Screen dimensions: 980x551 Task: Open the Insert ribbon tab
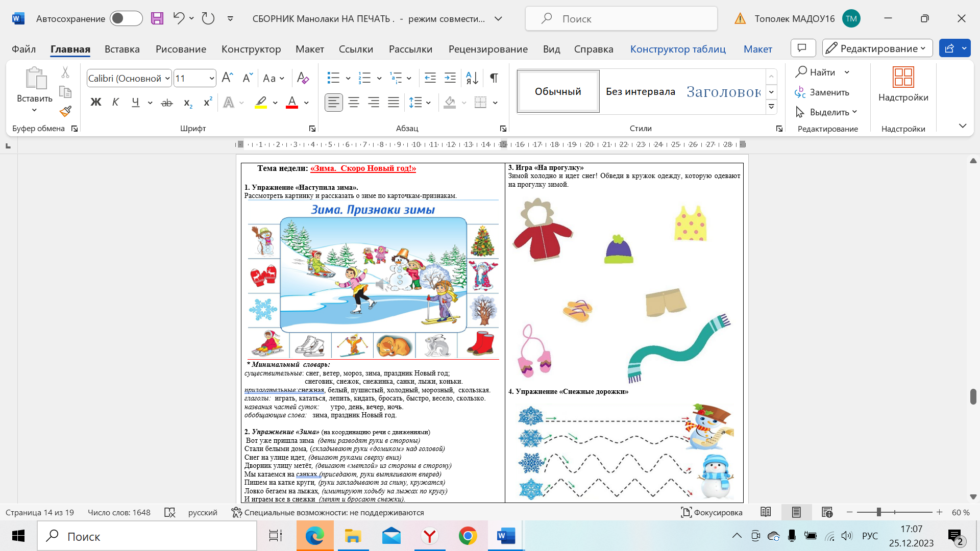(x=122, y=49)
